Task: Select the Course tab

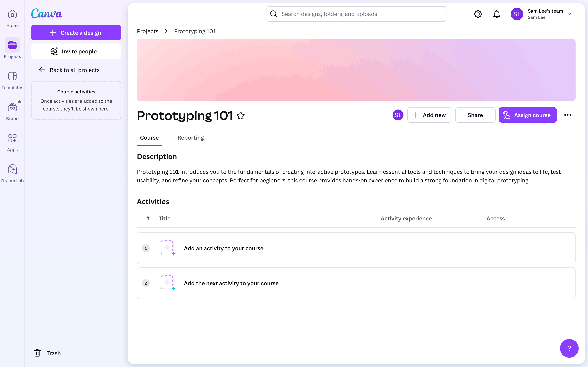Action: click(x=149, y=138)
